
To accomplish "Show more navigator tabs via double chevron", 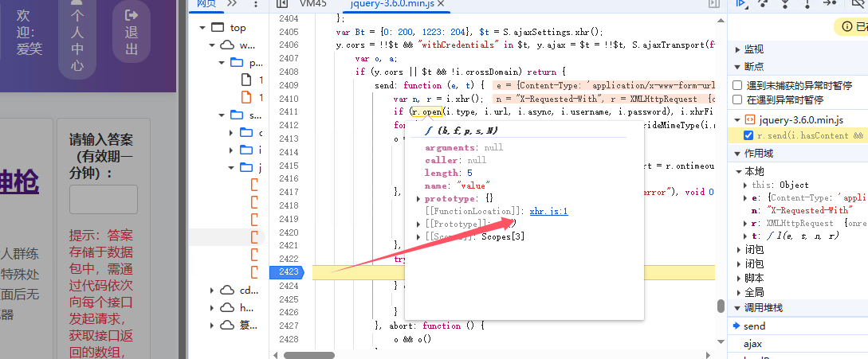I will 233,4.
